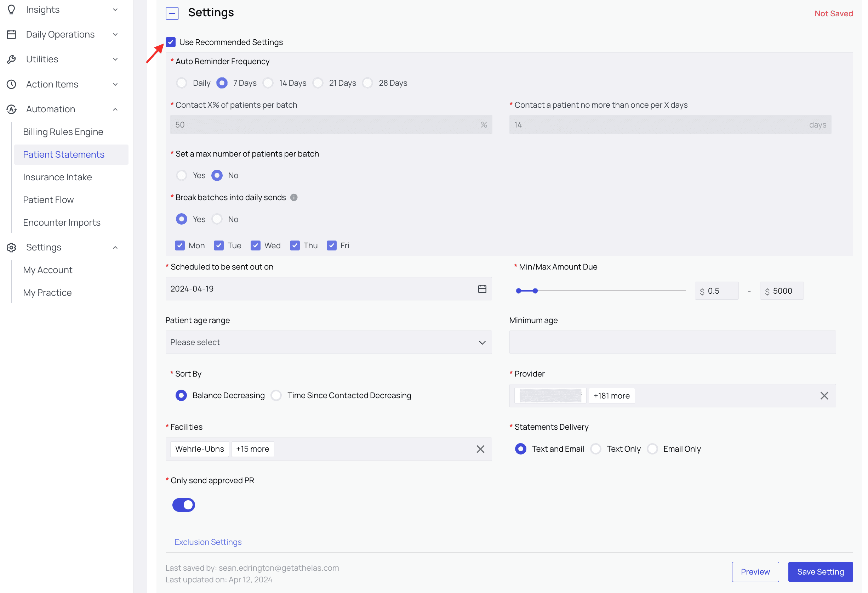Toggle the Only send approved PR switch
868x593 pixels.
[183, 505]
